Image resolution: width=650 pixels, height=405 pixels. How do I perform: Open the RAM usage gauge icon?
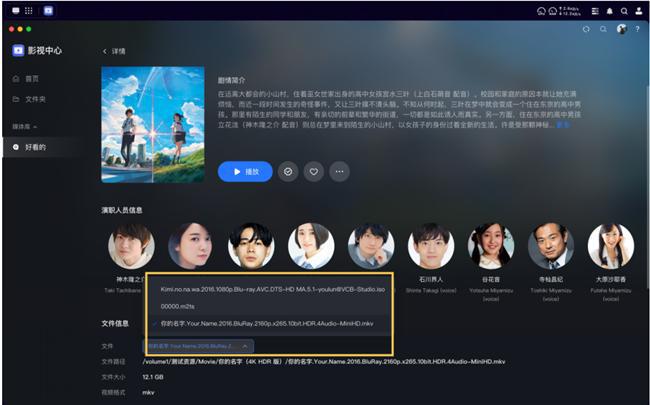[x=553, y=11]
